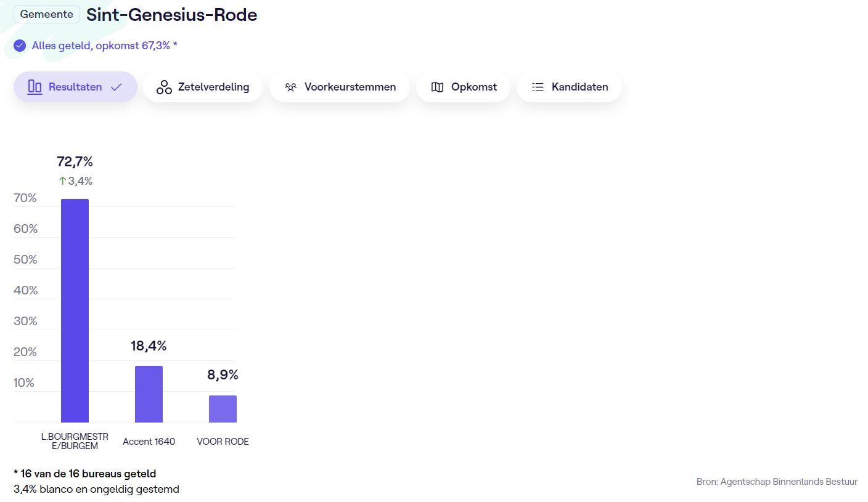Open the Kandidaten tab
This screenshot has height=502, width=868.
coord(579,87)
